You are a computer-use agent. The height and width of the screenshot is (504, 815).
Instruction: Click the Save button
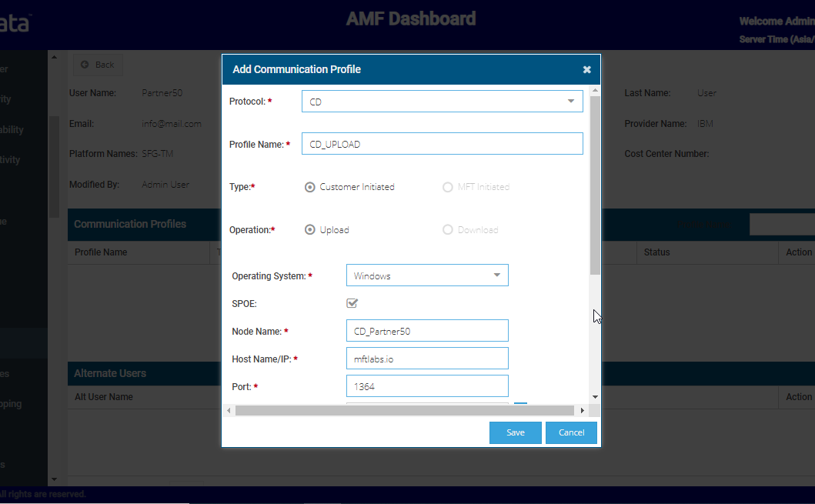point(515,432)
